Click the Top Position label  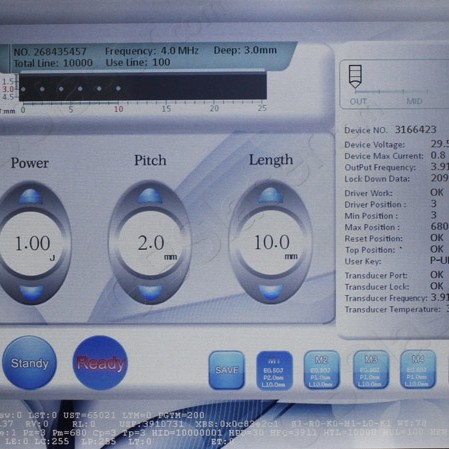tap(370, 250)
